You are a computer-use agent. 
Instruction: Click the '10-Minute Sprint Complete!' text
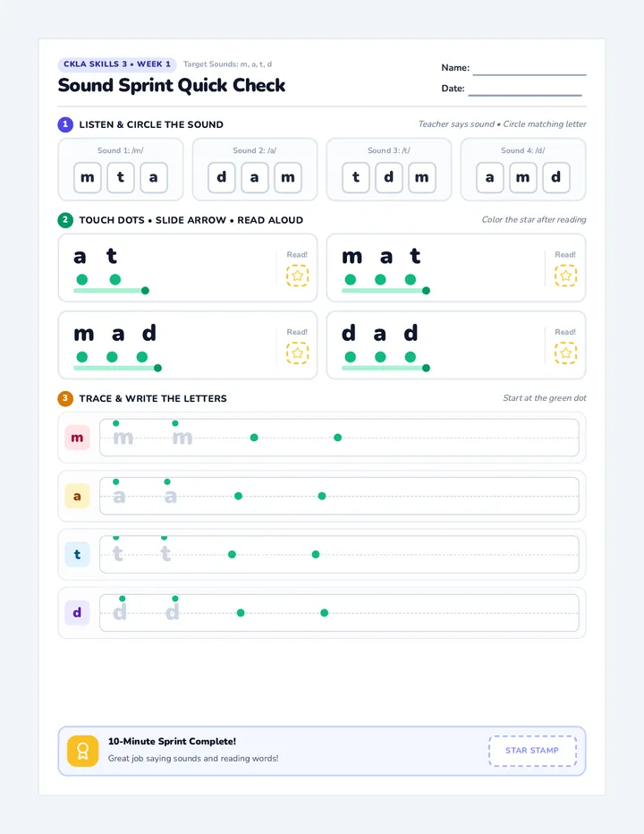[172, 742]
